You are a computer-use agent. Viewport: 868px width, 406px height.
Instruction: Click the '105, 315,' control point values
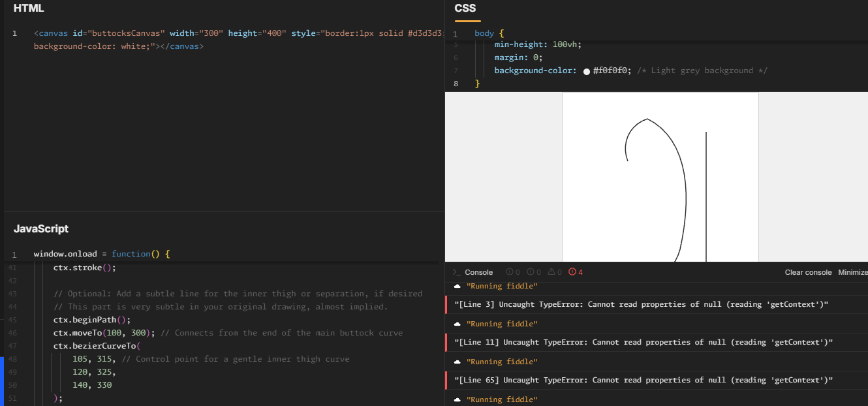(x=95, y=359)
